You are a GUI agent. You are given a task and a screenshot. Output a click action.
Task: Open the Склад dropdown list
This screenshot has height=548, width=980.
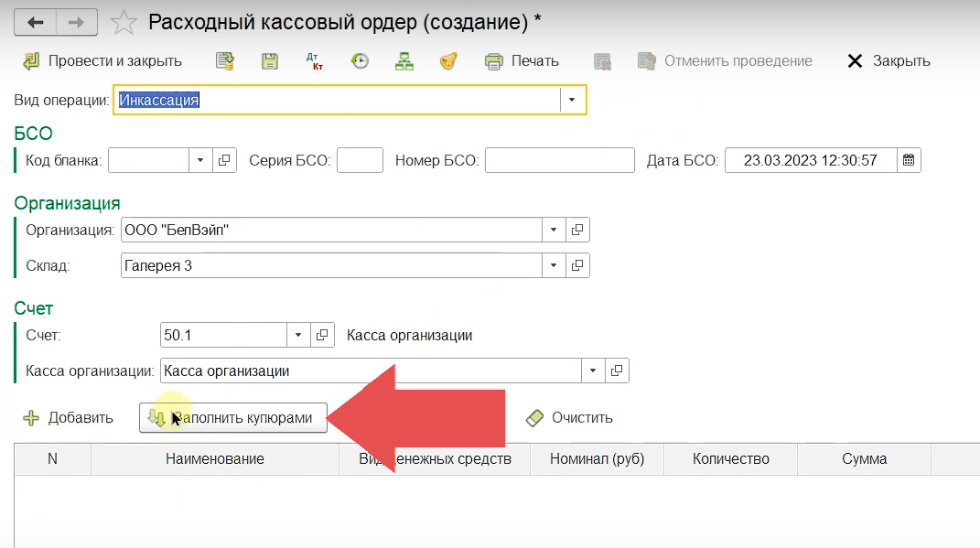[x=554, y=265]
